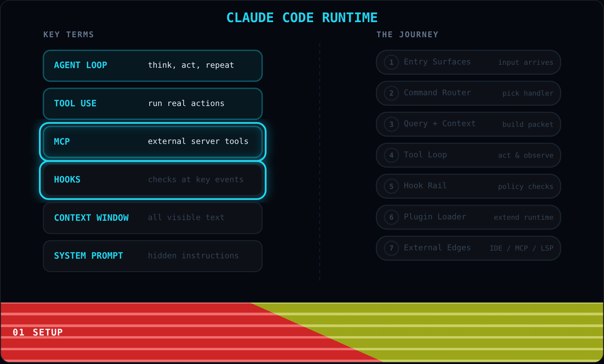Viewport: 604px width, 364px height.
Task: Click the number 3 circle icon
Action: point(391,124)
